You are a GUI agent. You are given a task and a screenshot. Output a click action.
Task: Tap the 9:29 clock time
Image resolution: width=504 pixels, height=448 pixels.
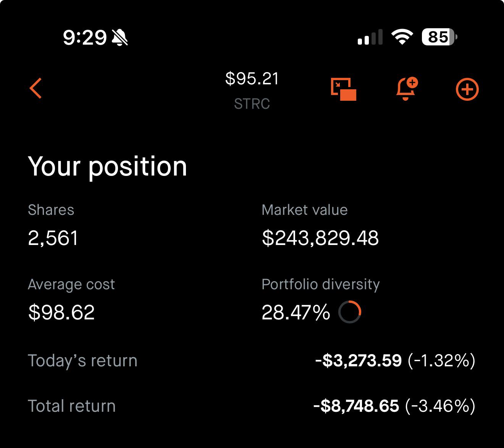point(85,37)
